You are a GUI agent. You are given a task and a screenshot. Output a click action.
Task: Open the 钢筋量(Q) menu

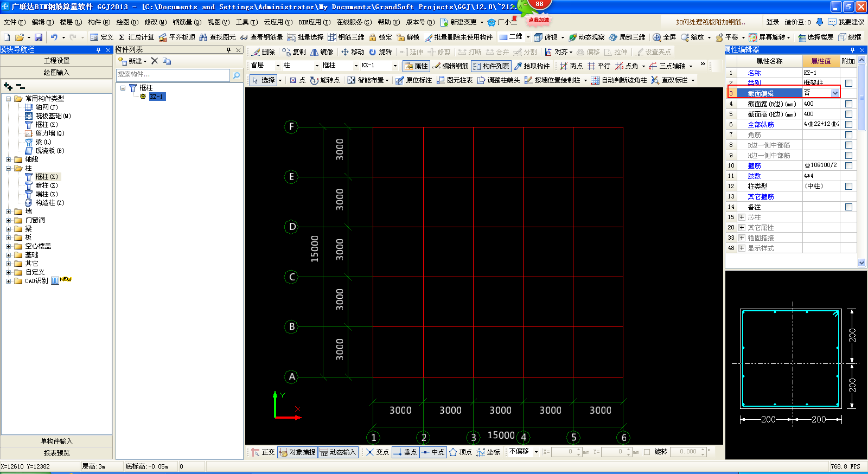coord(187,22)
